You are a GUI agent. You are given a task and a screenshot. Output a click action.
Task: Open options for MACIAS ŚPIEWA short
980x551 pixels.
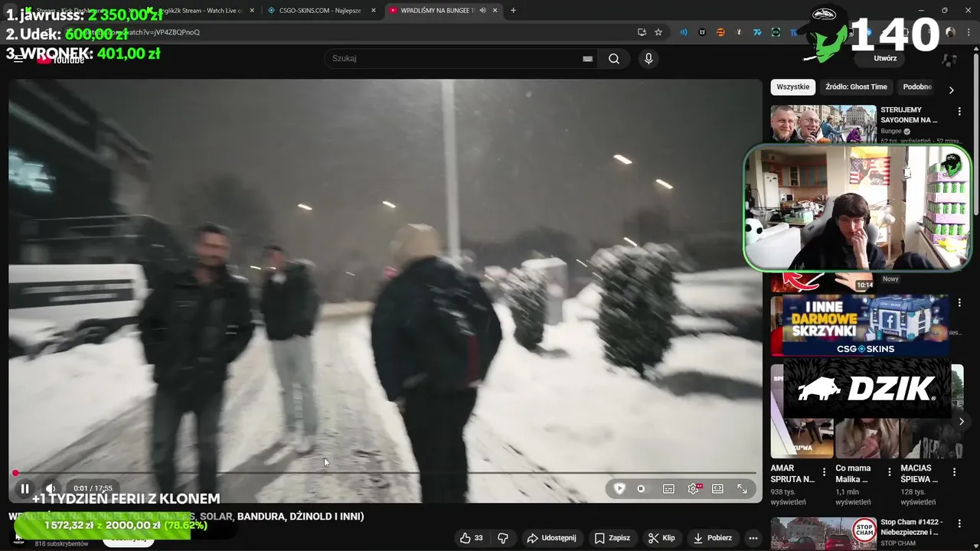click(954, 472)
